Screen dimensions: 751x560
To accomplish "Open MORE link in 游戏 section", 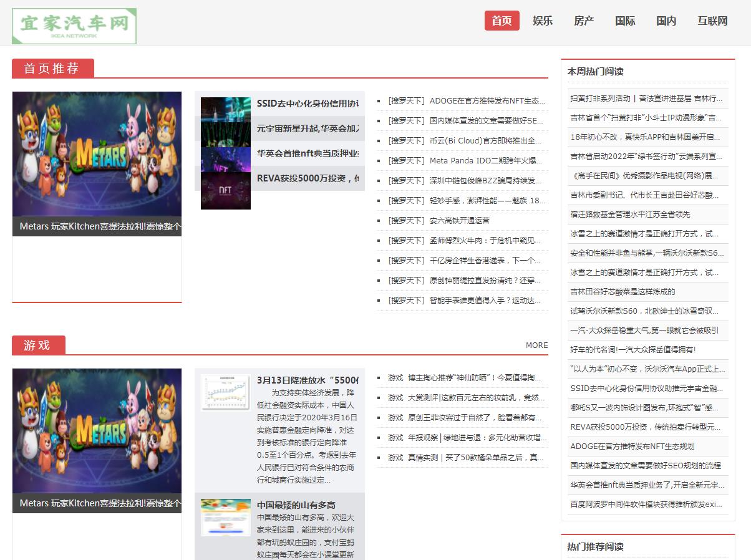I will [x=536, y=345].
